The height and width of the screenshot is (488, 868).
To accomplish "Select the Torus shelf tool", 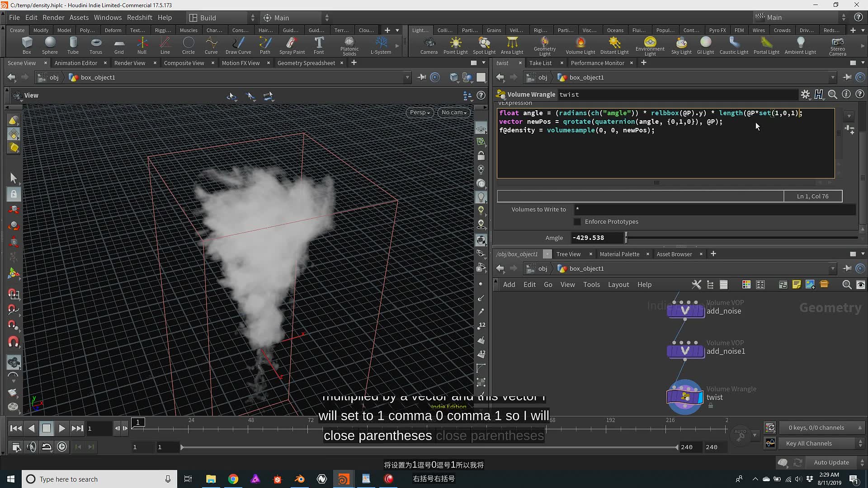I will (x=96, y=46).
